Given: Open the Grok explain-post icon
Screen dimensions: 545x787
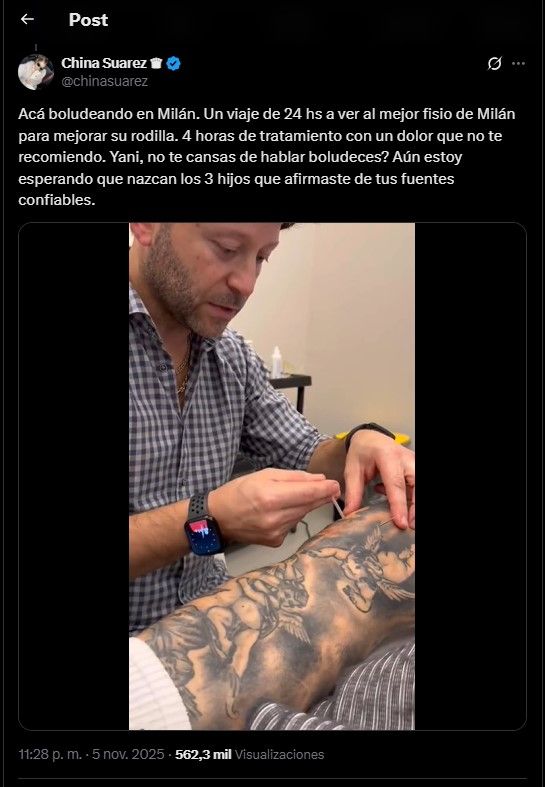Looking at the screenshot, I should [494, 64].
